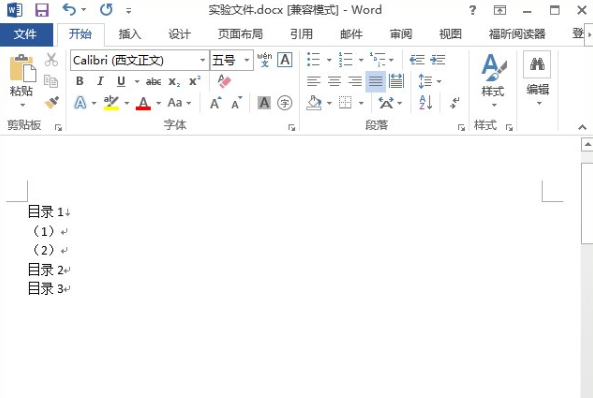Apply yellow text highlight color
This screenshot has width=593, height=398.
[x=111, y=103]
